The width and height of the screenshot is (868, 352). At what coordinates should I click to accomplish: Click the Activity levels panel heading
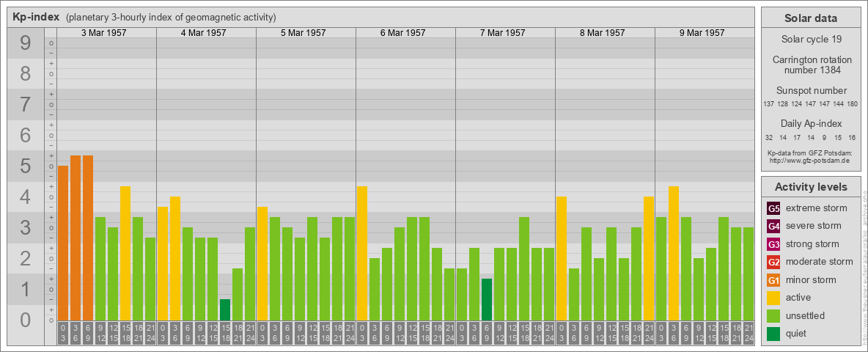coord(811,187)
